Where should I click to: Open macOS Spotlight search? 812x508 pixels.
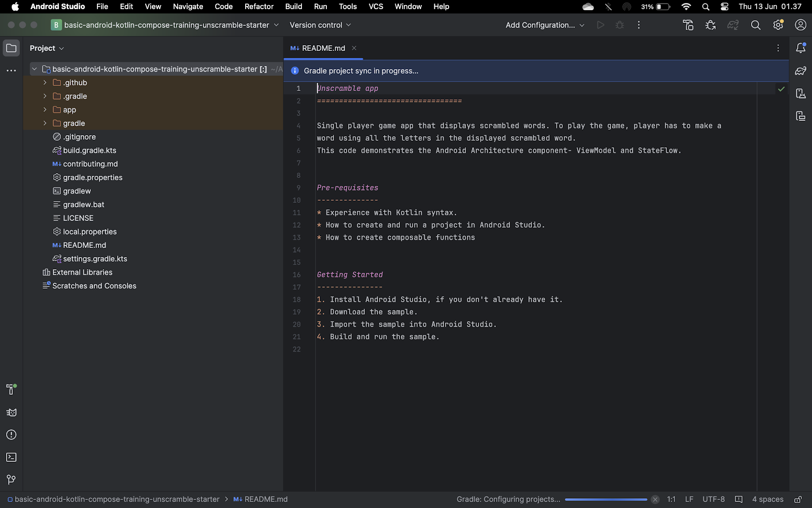coord(706,7)
